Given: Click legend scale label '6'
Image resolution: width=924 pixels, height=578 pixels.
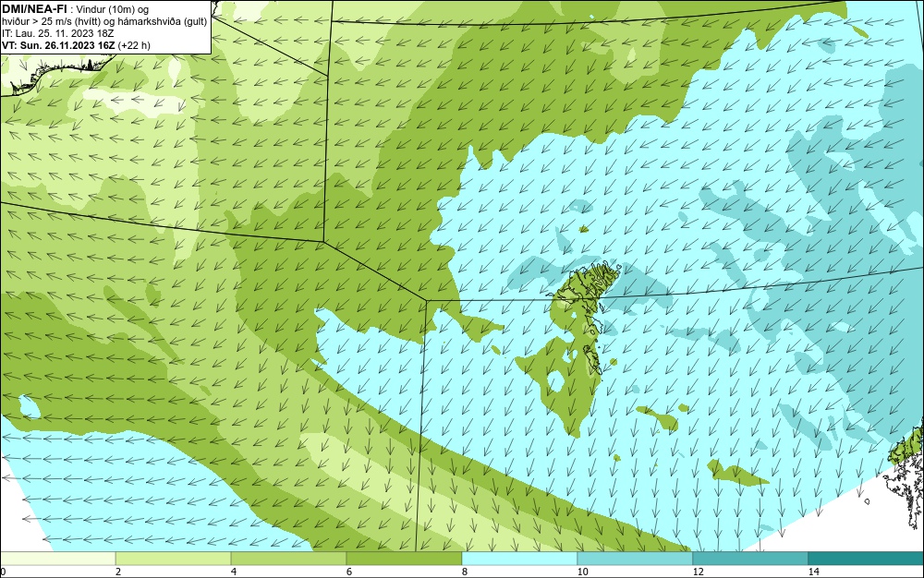Looking at the screenshot, I should tap(349, 572).
